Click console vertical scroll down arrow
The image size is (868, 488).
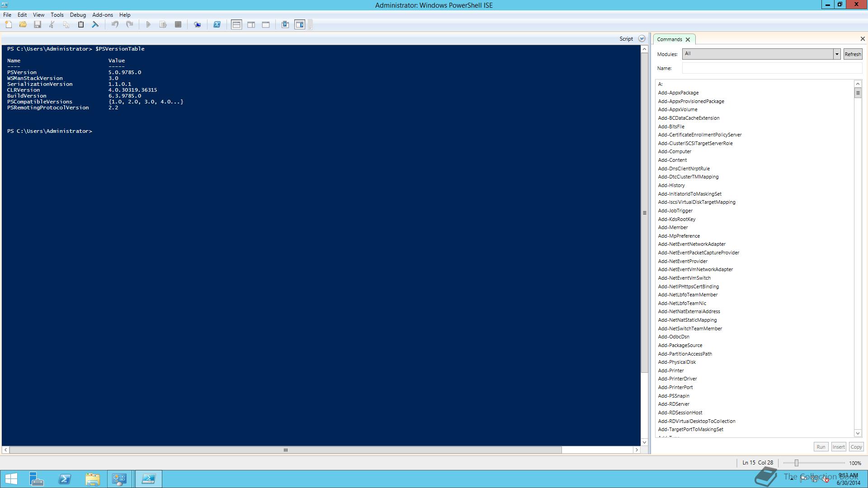coord(644,442)
